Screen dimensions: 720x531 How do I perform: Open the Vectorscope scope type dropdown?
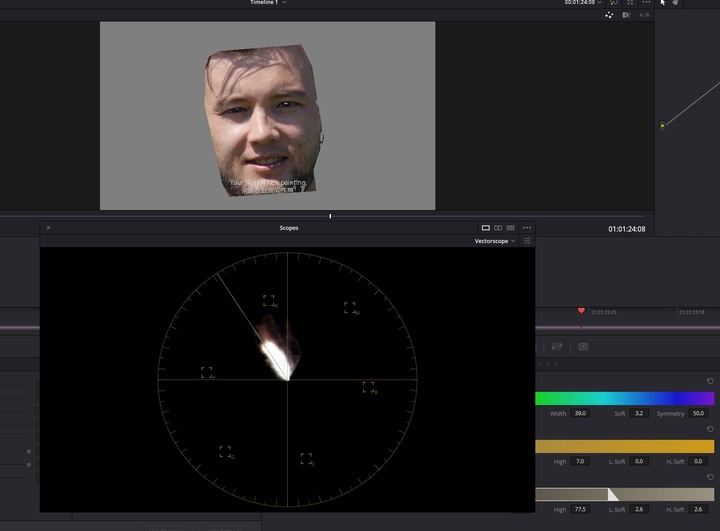(495, 241)
